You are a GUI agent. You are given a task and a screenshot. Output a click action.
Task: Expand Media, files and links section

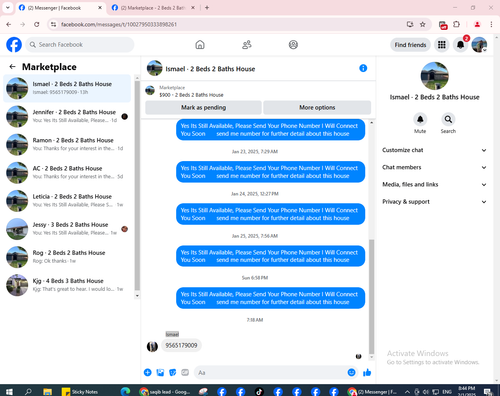pyautogui.click(x=434, y=184)
